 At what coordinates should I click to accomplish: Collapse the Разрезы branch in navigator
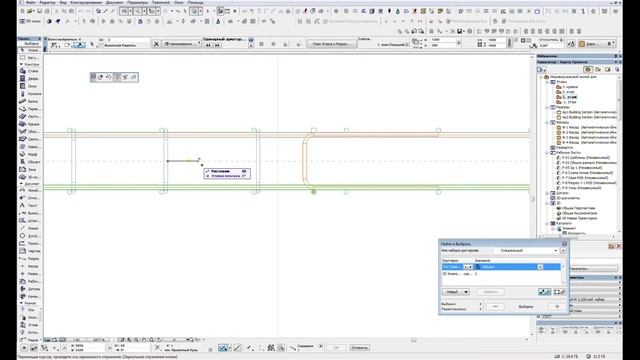547,107
